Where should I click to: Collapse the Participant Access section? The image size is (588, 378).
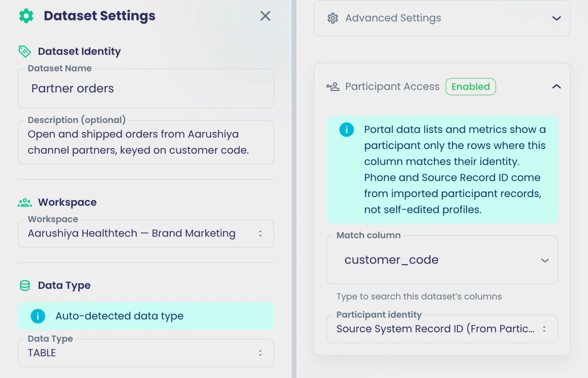point(556,87)
